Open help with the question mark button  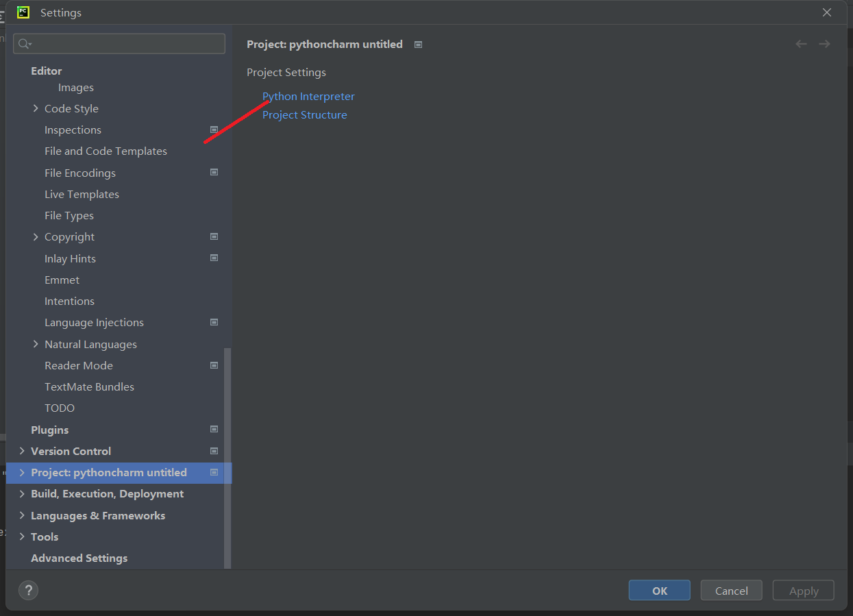click(28, 590)
